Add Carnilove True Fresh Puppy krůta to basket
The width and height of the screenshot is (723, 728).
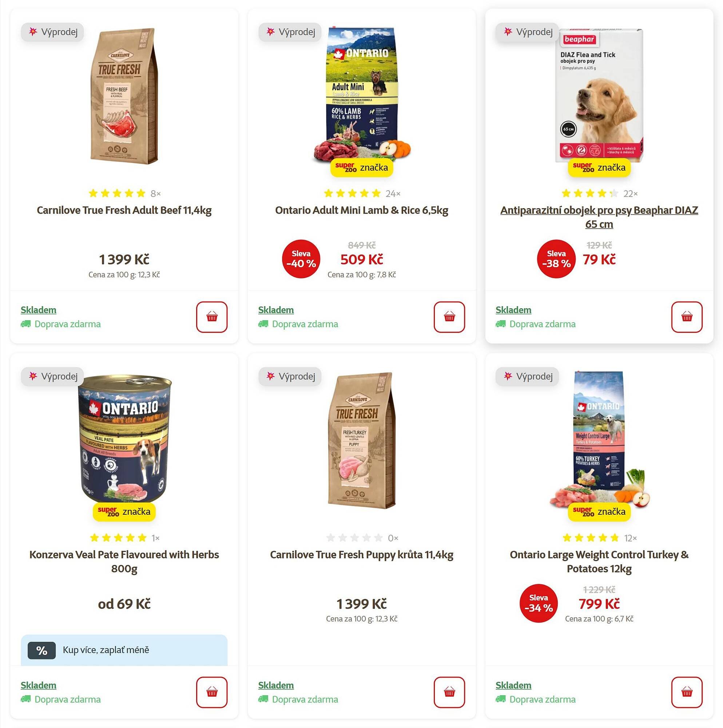pos(449,692)
